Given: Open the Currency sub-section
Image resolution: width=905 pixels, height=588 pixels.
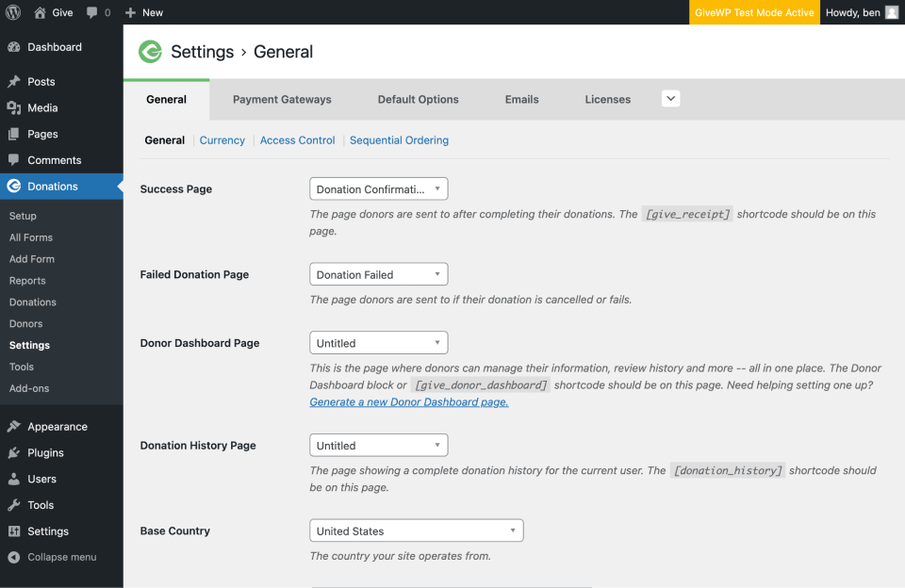Looking at the screenshot, I should (222, 140).
